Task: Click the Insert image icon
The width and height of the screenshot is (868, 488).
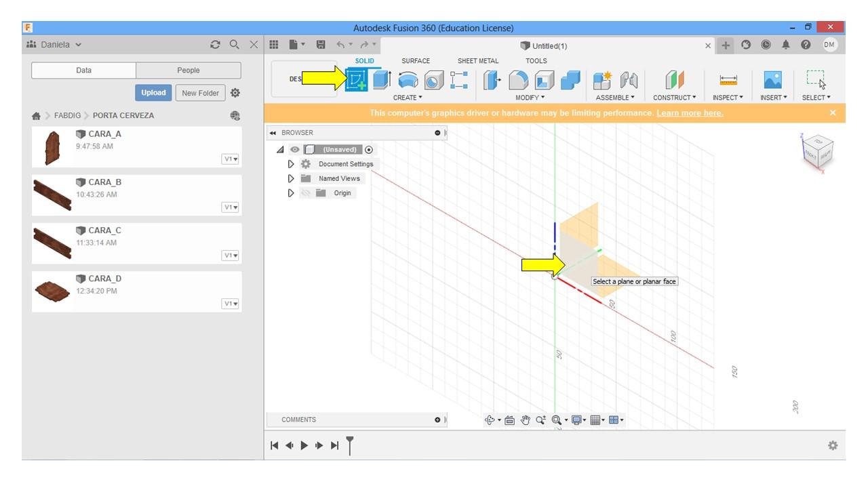Action: coord(773,80)
